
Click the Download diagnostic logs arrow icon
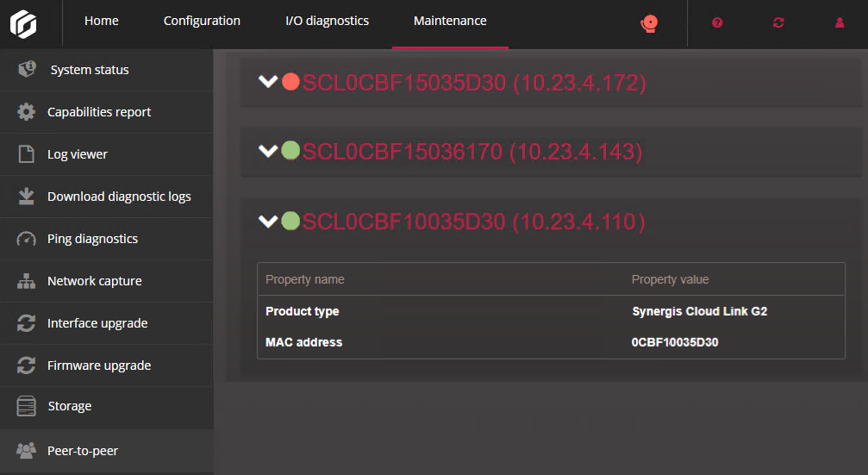click(x=26, y=196)
